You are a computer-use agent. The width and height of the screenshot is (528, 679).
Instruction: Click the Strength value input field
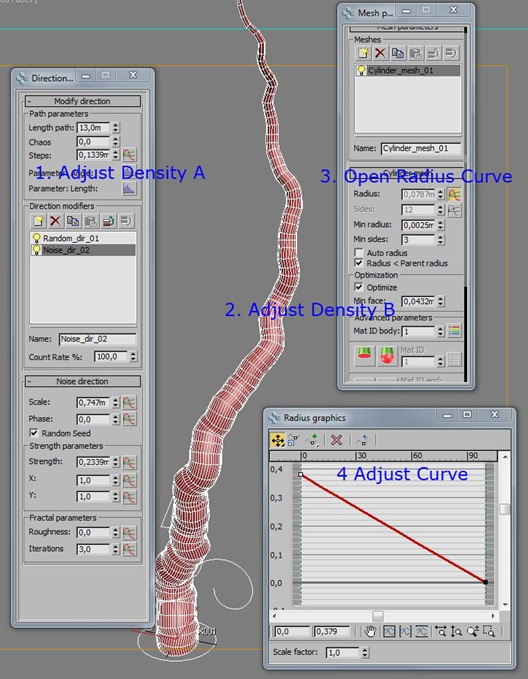(x=94, y=462)
